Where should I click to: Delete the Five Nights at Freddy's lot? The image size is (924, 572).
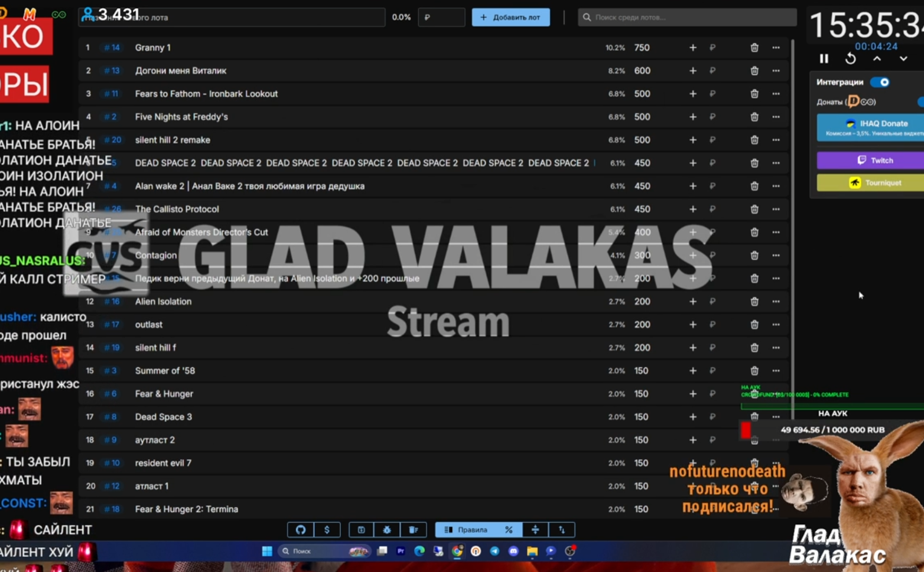coord(754,117)
